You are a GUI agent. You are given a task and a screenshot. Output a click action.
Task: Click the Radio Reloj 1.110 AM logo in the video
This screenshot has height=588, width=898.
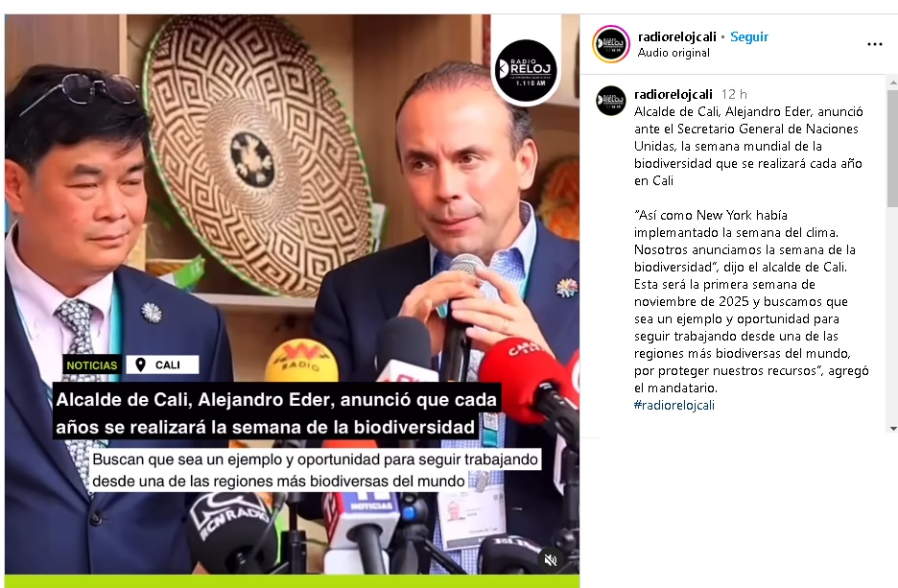[x=526, y=71]
